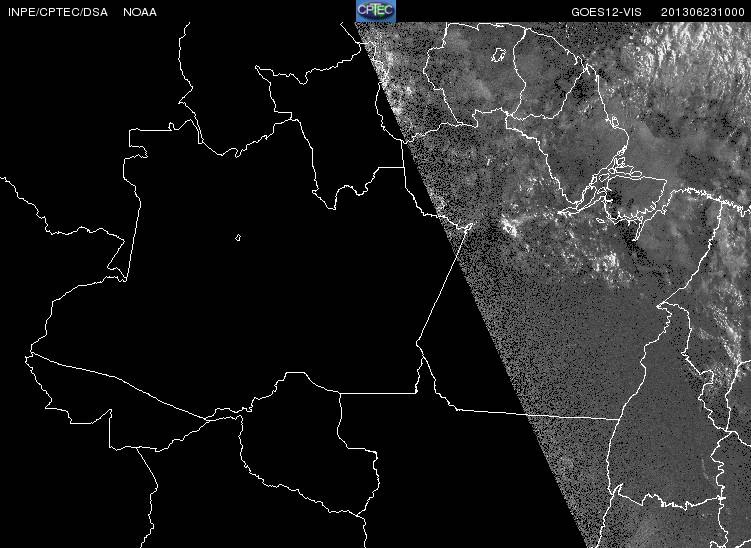The width and height of the screenshot is (751, 548).
Task: Click the 201306231000 timestamp label
Action: (703, 12)
